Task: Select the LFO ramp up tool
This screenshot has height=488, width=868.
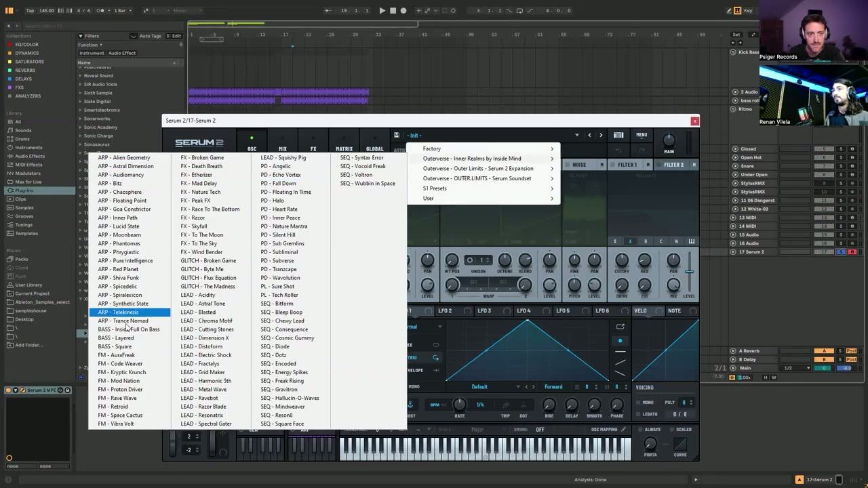Action: coord(620,363)
